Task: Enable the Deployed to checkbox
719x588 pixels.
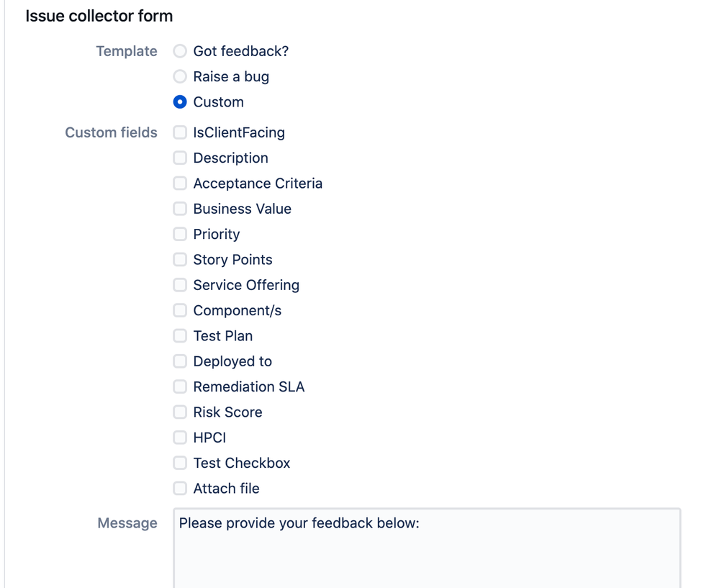Action: tap(180, 361)
